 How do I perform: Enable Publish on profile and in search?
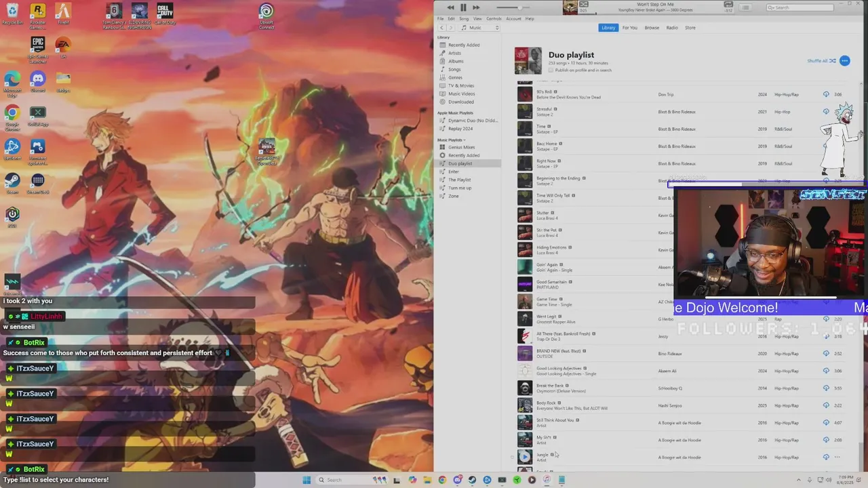point(551,70)
